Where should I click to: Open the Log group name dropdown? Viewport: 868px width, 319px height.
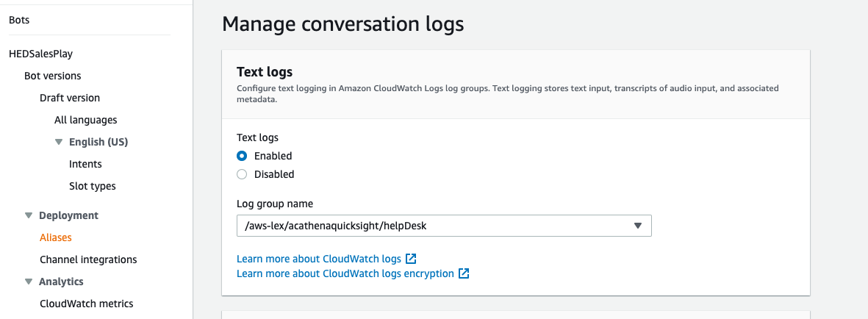tap(444, 226)
